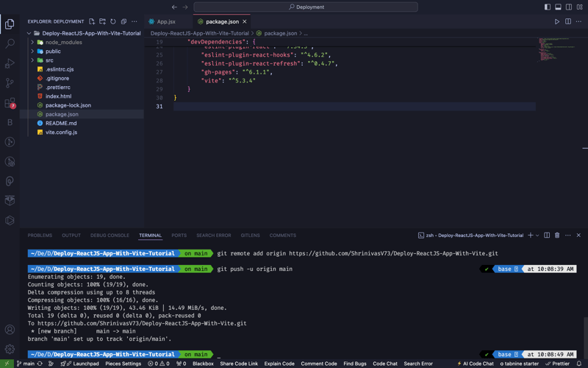Open terminal panel more actions ellipsis

[568, 235]
